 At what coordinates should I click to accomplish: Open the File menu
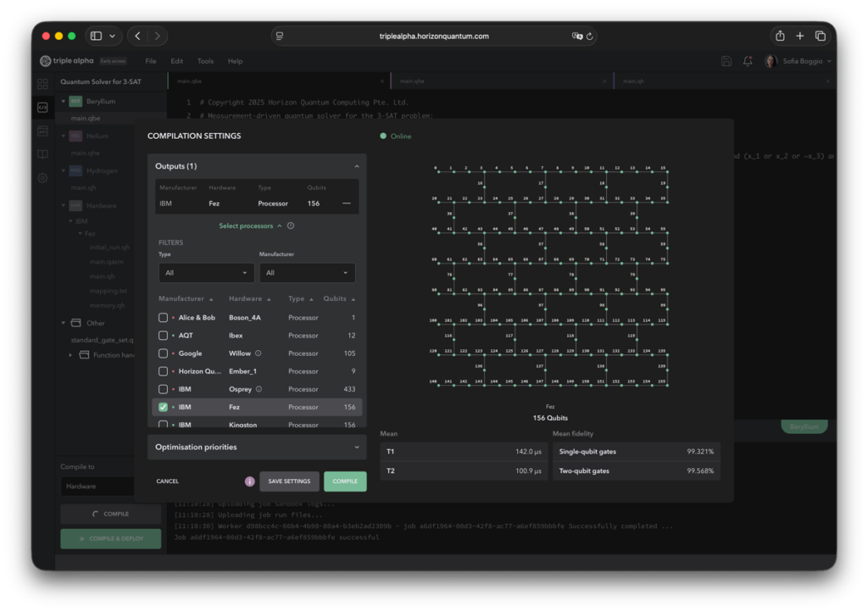151,61
